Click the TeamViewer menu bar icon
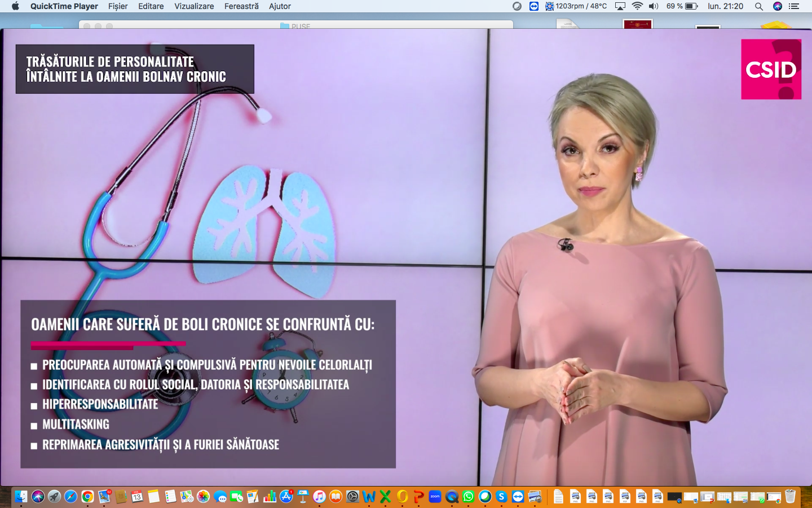812x508 pixels. (x=533, y=6)
